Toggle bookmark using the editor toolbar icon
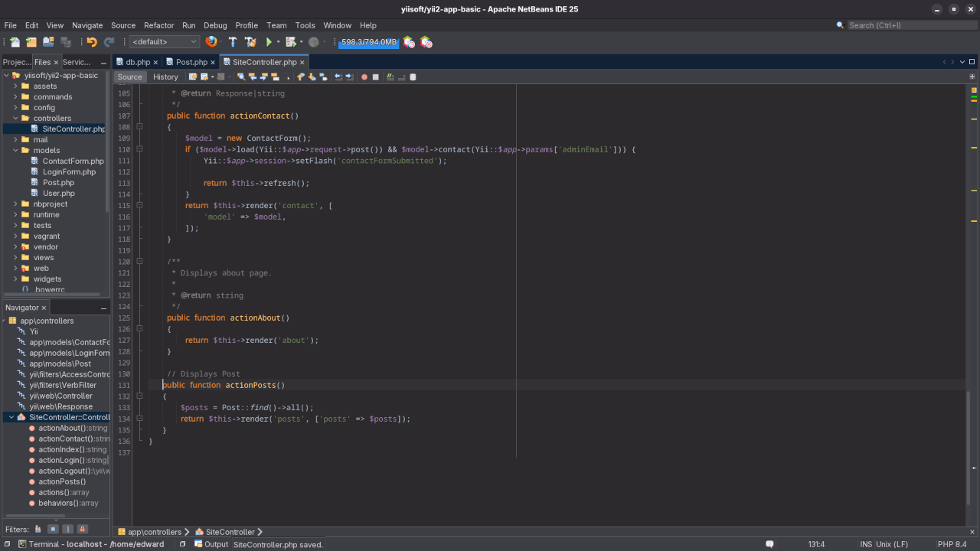The image size is (980, 551). tap(323, 77)
